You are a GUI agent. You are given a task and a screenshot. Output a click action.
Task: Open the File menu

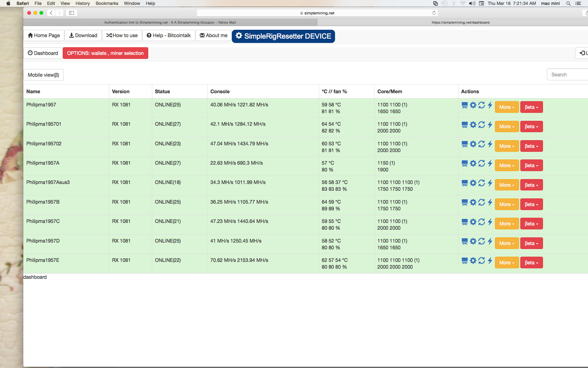click(38, 3)
